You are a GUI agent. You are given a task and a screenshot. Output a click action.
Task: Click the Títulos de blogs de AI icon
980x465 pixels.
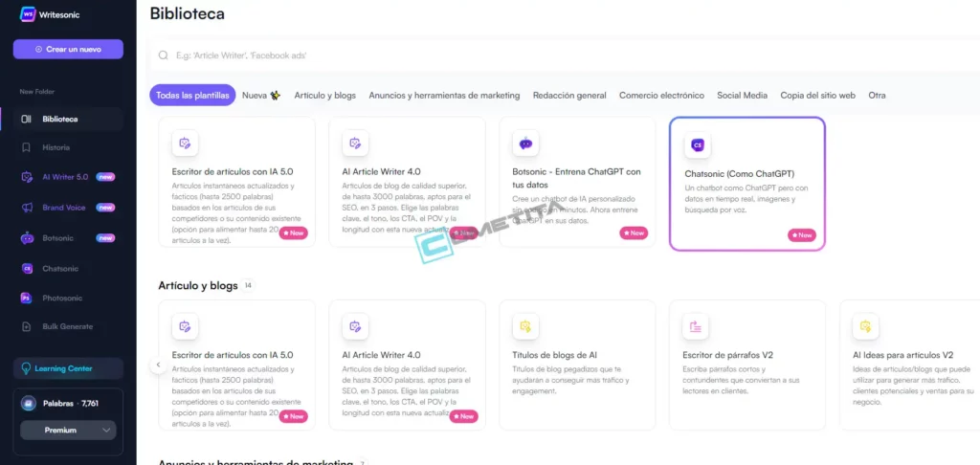pos(525,326)
